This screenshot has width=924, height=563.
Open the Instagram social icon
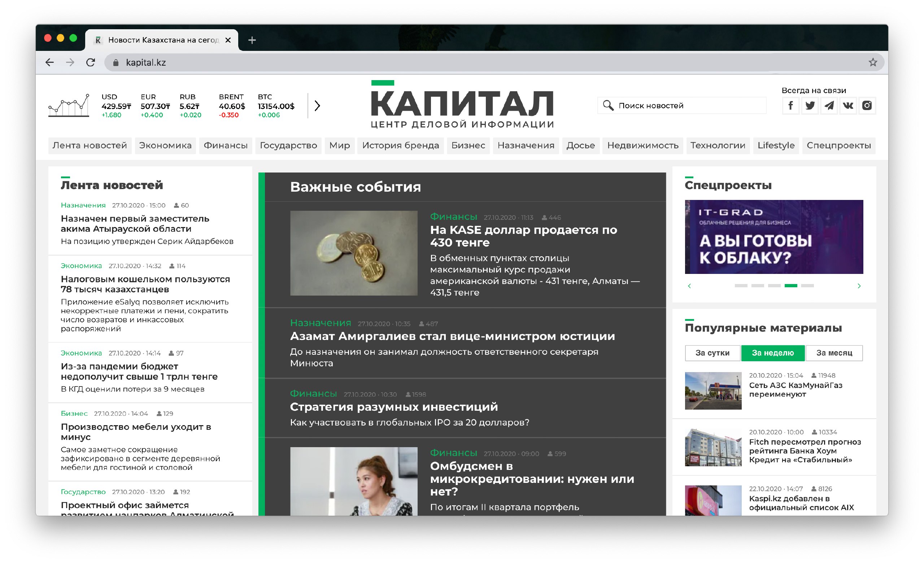click(867, 106)
